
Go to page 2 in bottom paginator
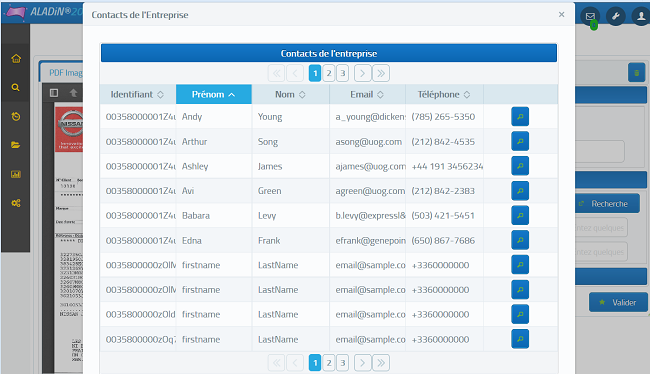click(x=329, y=363)
